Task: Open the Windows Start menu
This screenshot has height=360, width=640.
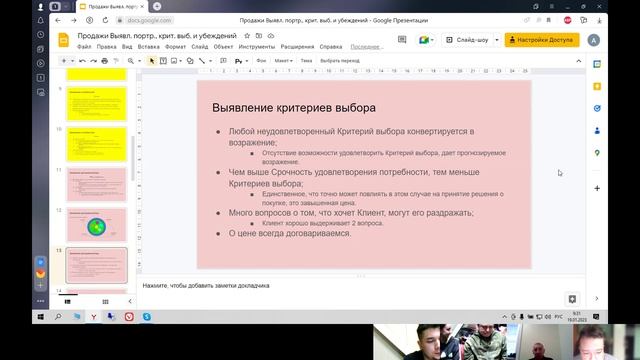Action: click(x=40, y=317)
